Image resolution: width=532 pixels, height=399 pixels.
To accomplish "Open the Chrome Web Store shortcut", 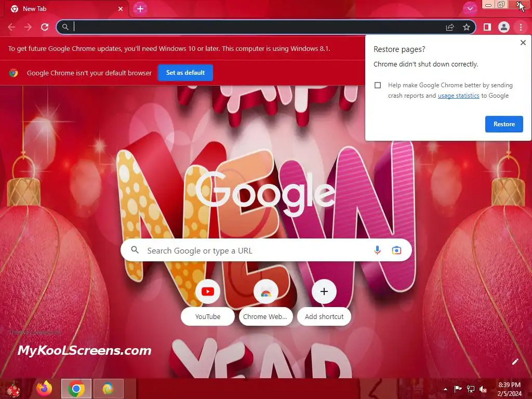I will coord(265,302).
